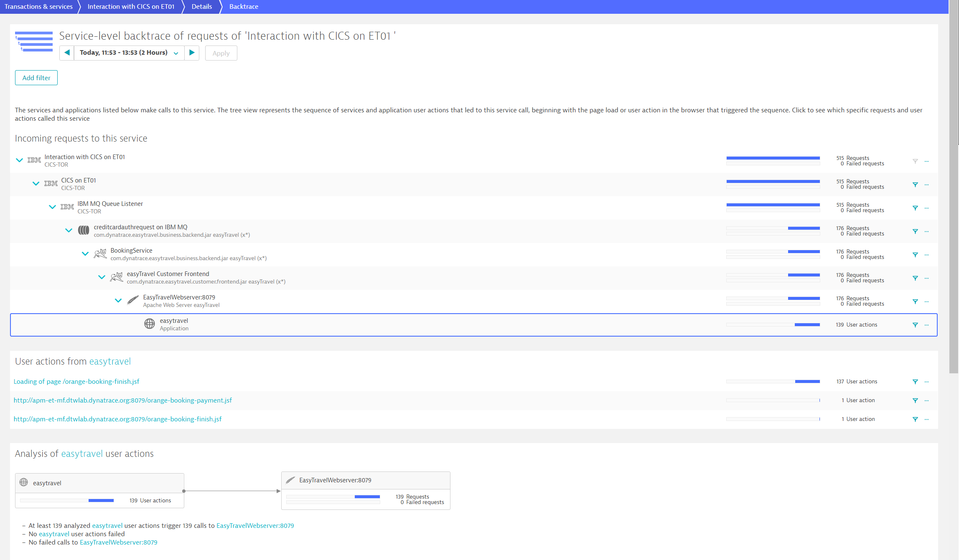Click the request bar of BookingService row
The height and width of the screenshot is (560, 959).
coord(773,254)
